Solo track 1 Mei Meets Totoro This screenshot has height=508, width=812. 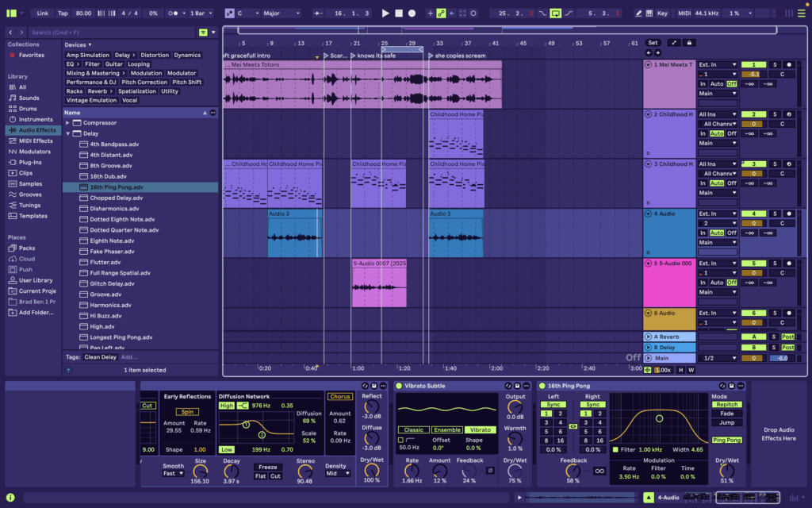[776, 64]
